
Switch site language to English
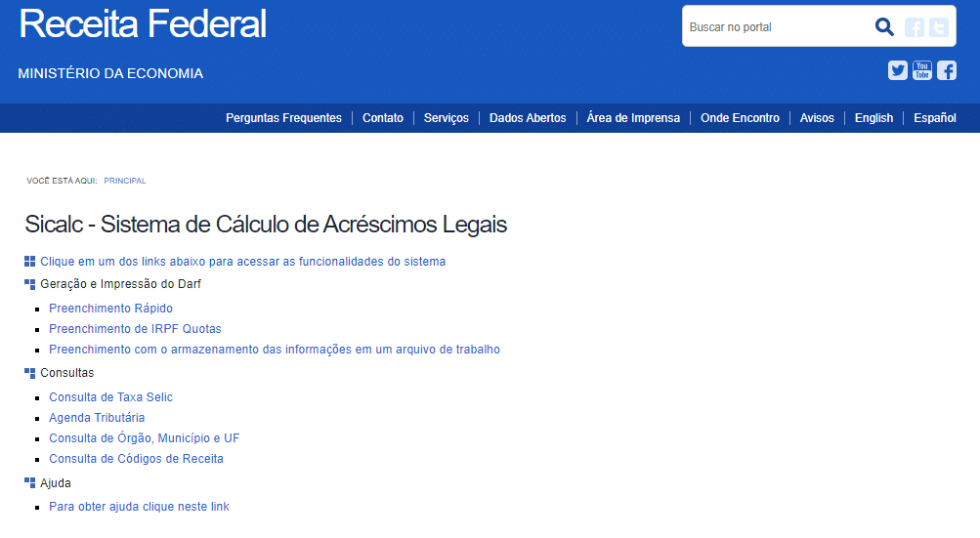click(873, 118)
